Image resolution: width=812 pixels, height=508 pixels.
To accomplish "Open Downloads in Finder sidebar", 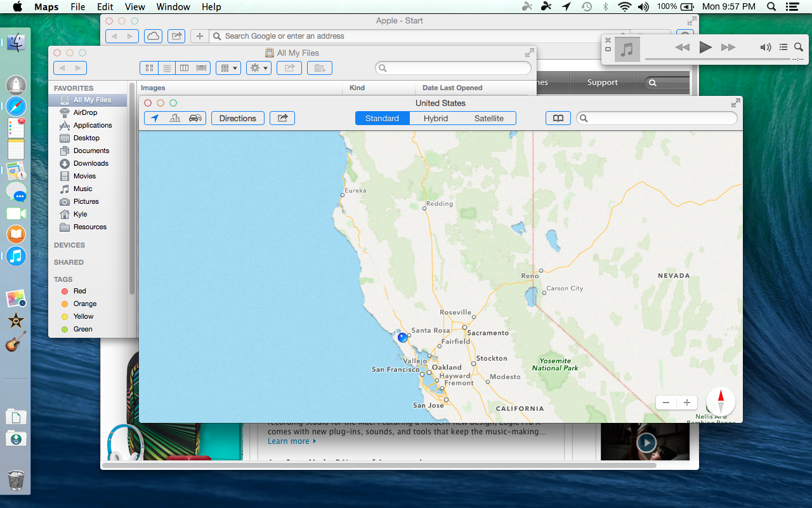I will pos(91,163).
